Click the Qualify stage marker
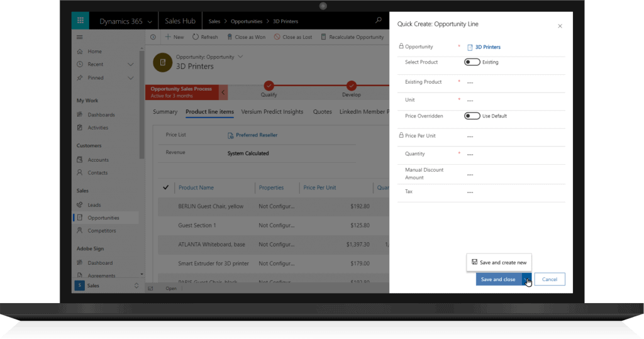Image resolution: width=644 pixels, height=339 pixels. [x=269, y=86]
